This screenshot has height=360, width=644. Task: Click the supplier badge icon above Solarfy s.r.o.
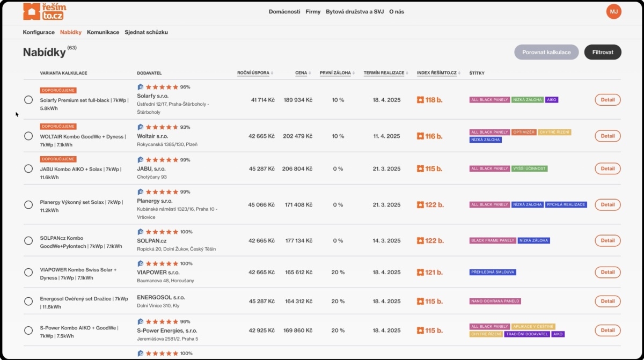tap(141, 87)
